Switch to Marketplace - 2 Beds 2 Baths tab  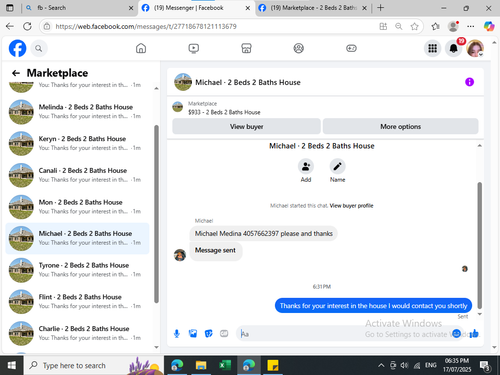[313, 8]
